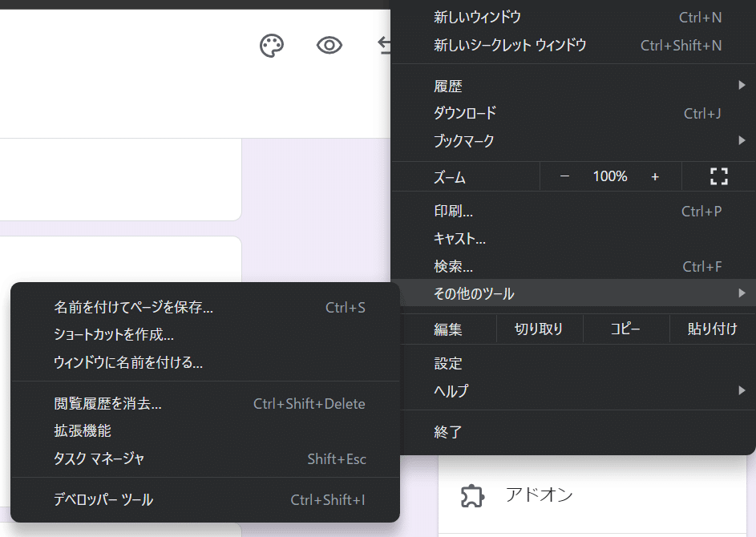Click コピー in the edit row

pyautogui.click(x=626, y=329)
